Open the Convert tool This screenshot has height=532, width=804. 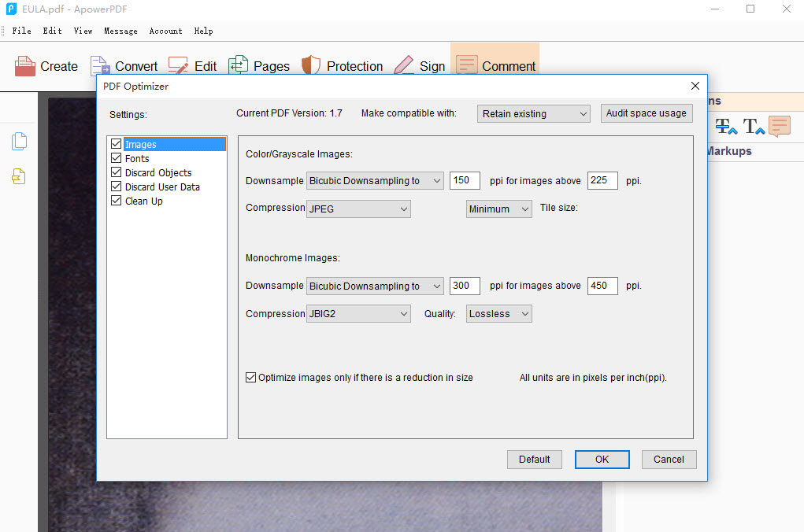pos(124,66)
